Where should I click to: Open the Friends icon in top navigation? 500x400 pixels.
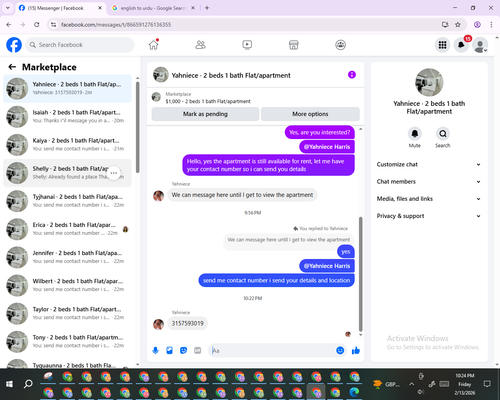pos(200,45)
